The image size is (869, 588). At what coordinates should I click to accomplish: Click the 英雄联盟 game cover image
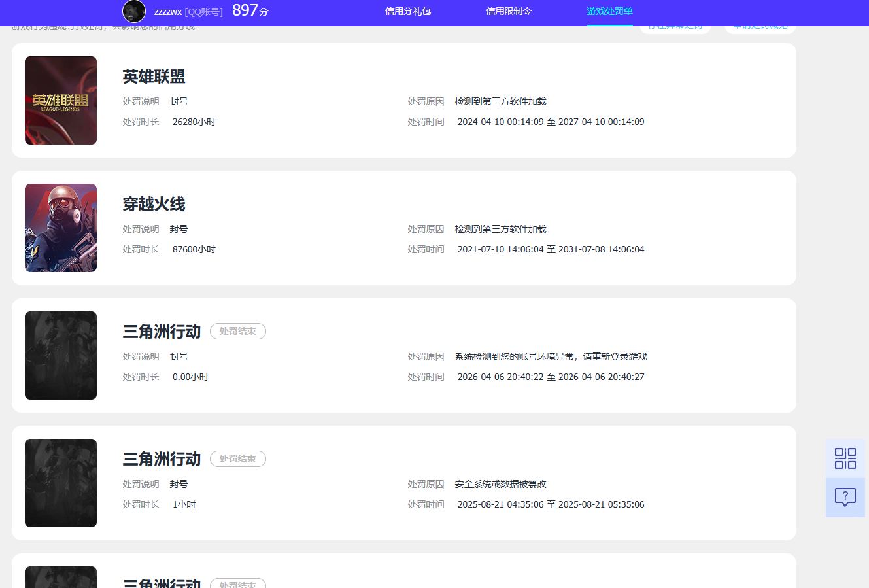61,100
